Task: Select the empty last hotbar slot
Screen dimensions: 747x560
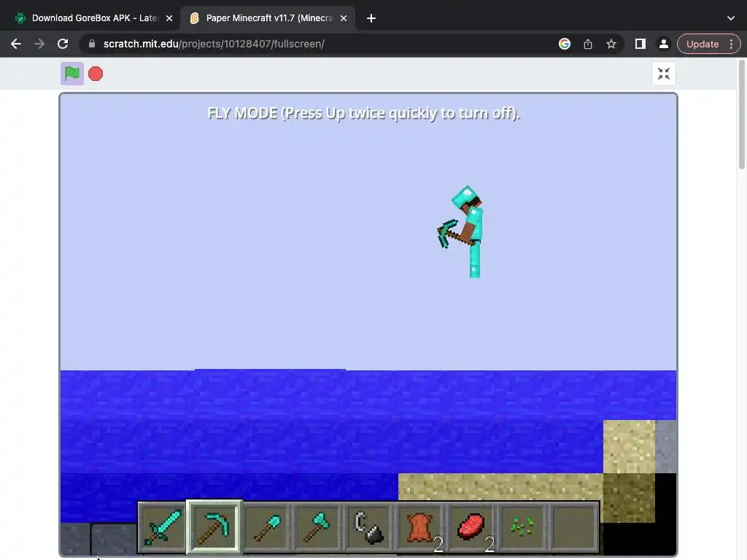Action: coord(573,527)
